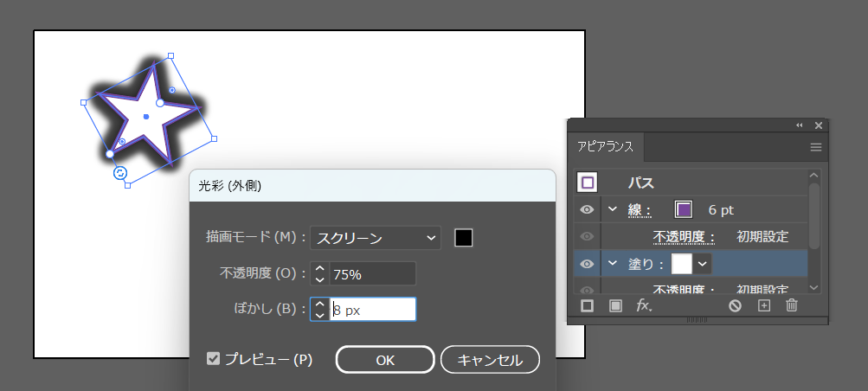Viewport: 868px width, 391px height.
Task: Click the OK button
Action: tap(385, 360)
